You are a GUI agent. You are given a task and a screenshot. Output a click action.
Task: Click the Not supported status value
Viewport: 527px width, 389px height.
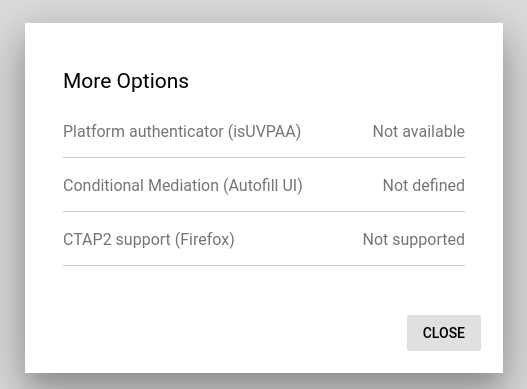coord(414,240)
